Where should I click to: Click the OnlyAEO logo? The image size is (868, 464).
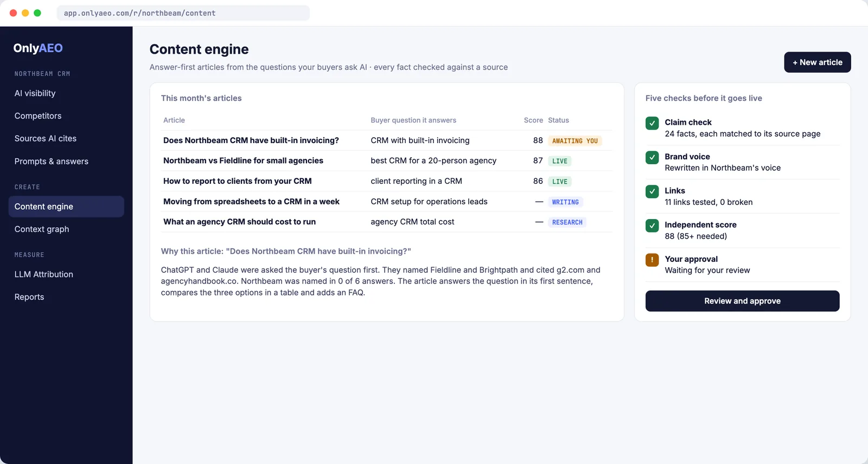coord(38,48)
